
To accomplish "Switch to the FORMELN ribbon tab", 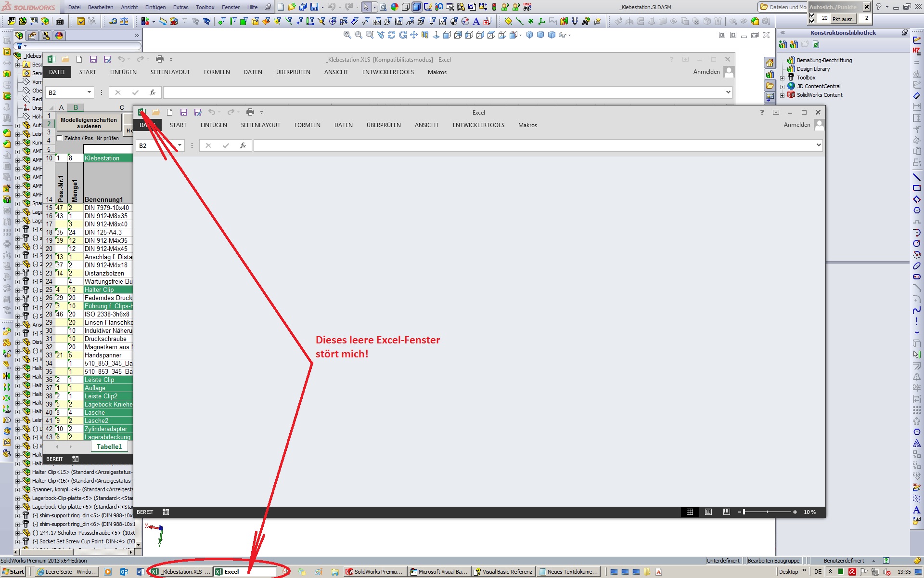I will pyautogui.click(x=308, y=125).
